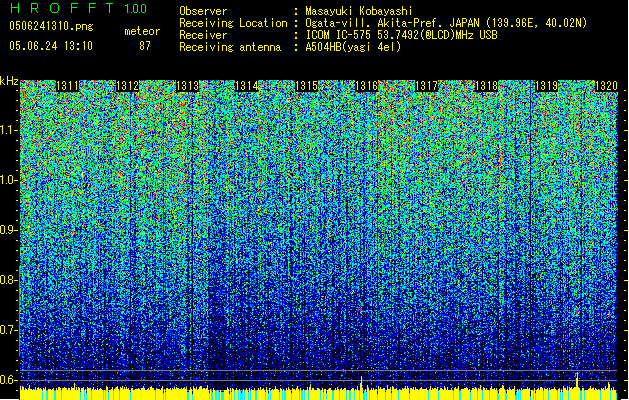This screenshot has width=629, height=400.
Task: Click the HROFFT 1.0.0 title text
Action: tap(78, 8)
